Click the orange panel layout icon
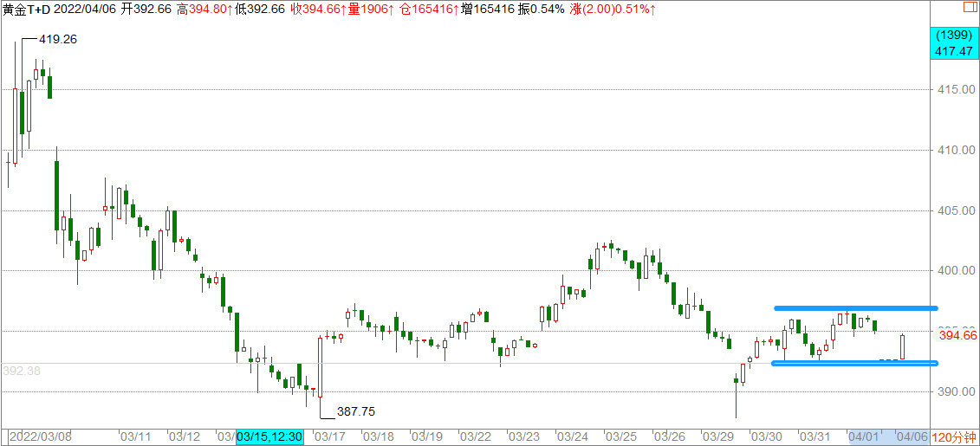This screenshot has height=446, width=980. [970, 8]
